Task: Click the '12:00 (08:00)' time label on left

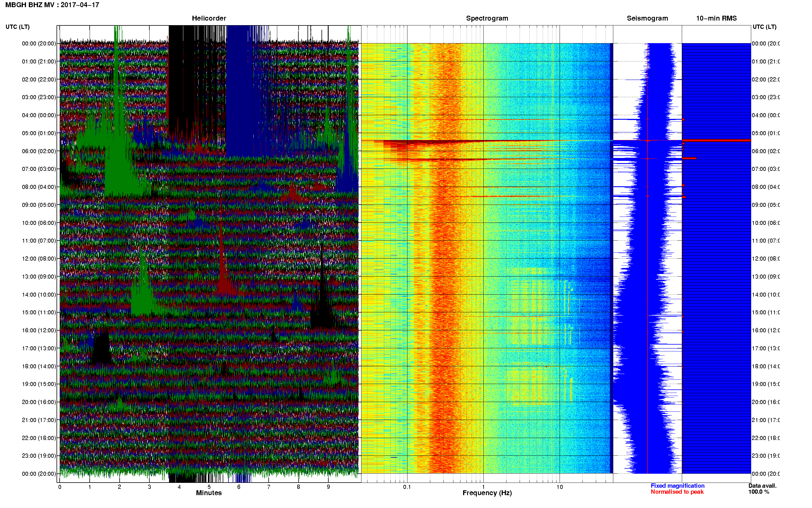Action: 39,258
